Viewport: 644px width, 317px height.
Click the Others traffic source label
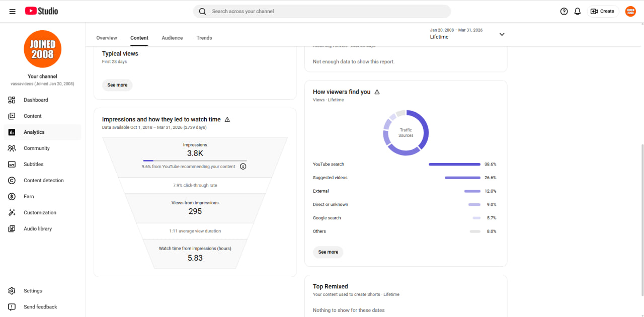pyautogui.click(x=319, y=231)
